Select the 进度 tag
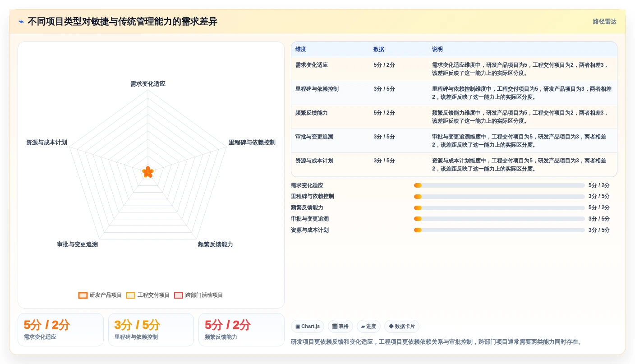Image resolution: width=635 pixels, height=364 pixels. (x=368, y=326)
